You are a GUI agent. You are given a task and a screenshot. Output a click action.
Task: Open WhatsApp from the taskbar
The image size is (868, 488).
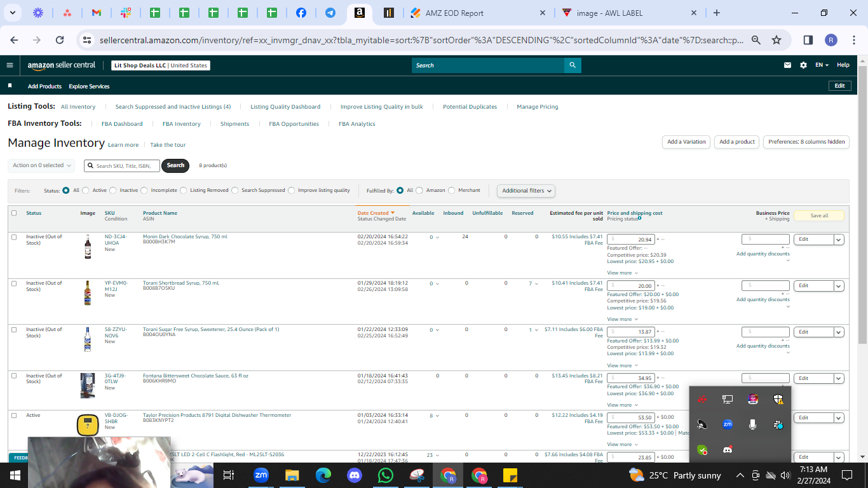pos(385,475)
